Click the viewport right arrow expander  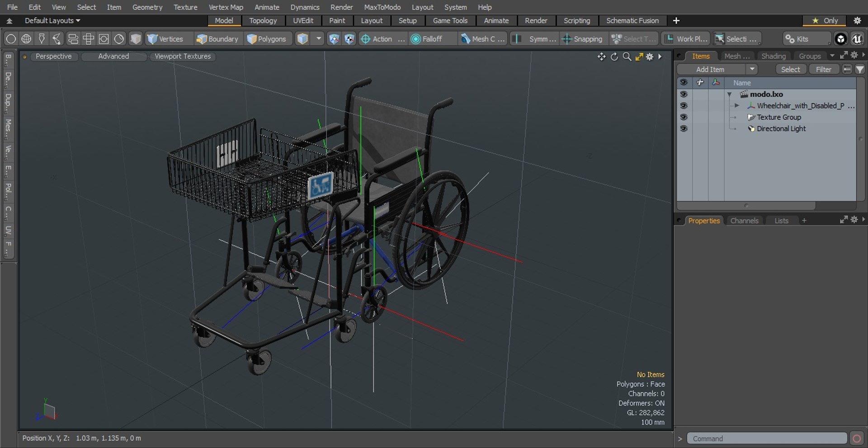tap(660, 57)
